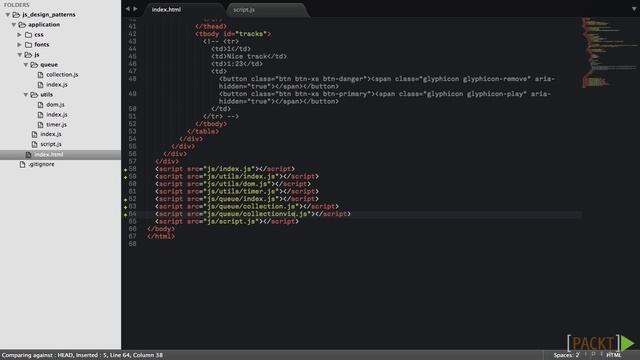
Task: Expand the css folder arrow
Action: [20, 35]
